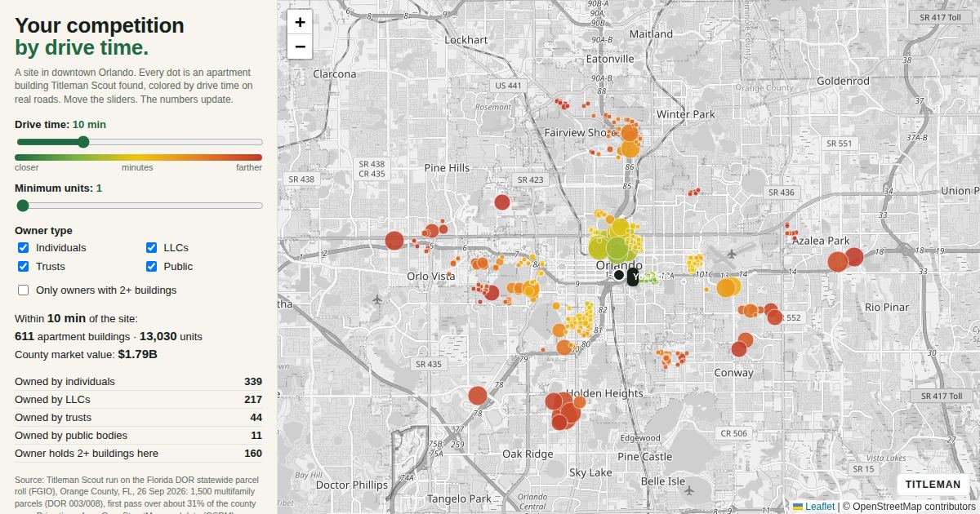The width and height of the screenshot is (980, 514).
Task: Click the Conway map label
Action: [733, 373]
